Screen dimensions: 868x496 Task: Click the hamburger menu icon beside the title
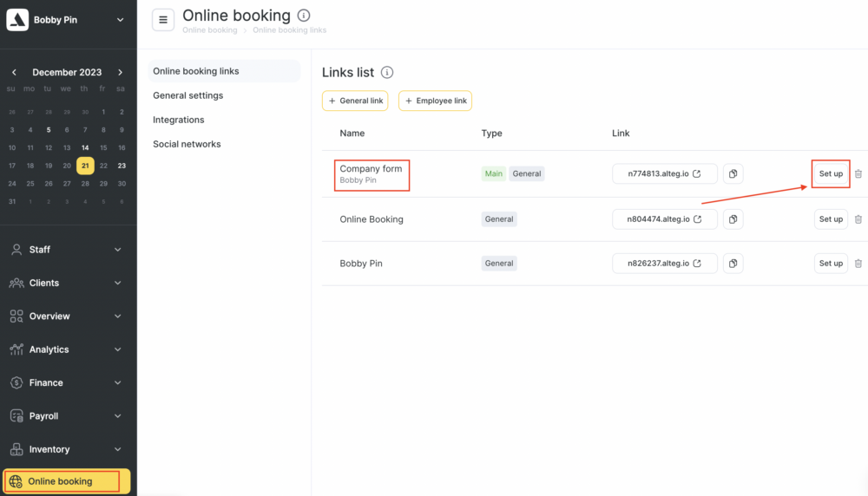pos(163,19)
